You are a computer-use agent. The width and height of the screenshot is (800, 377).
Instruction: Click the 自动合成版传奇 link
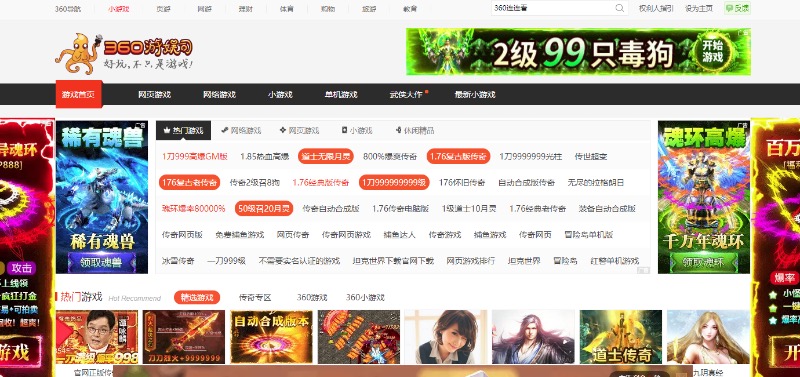pos(527,183)
